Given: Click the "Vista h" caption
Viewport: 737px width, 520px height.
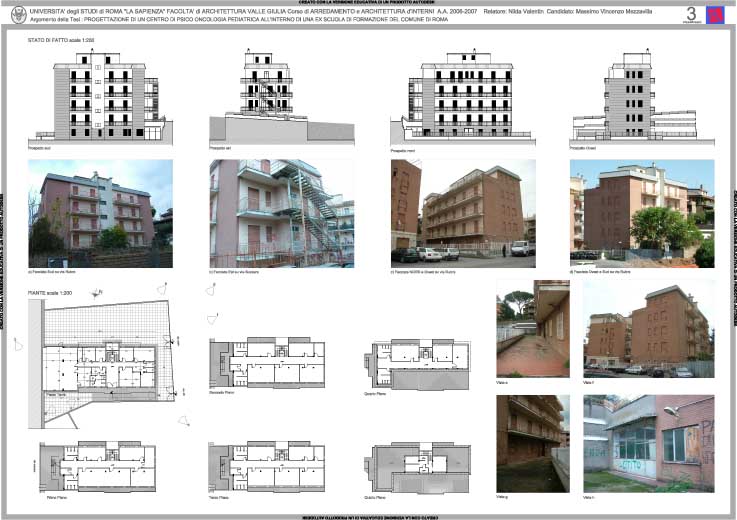Looking at the screenshot, I should click(x=588, y=497).
